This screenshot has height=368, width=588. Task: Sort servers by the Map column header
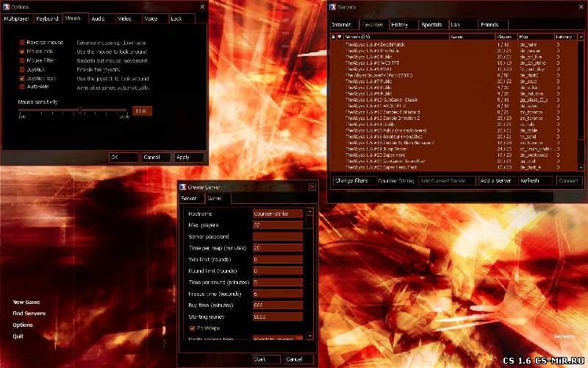pos(536,37)
